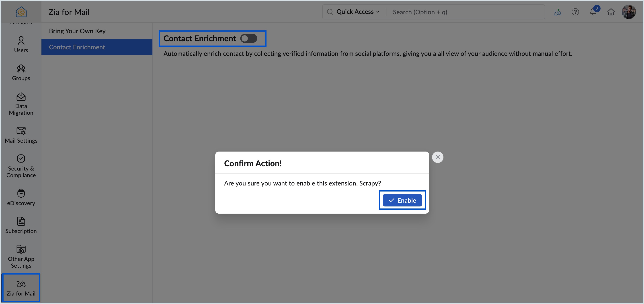This screenshot has width=644, height=304.
Task: Check notifications via the bell icon
Action: click(593, 12)
